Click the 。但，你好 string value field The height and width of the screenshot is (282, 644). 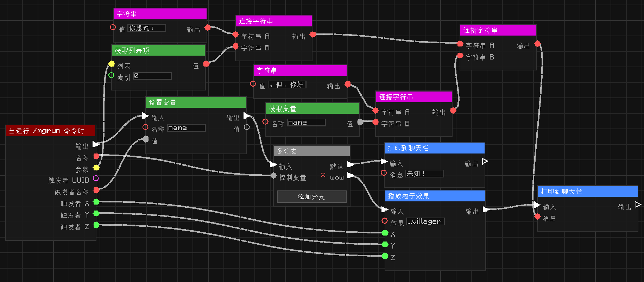(x=287, y=84)
